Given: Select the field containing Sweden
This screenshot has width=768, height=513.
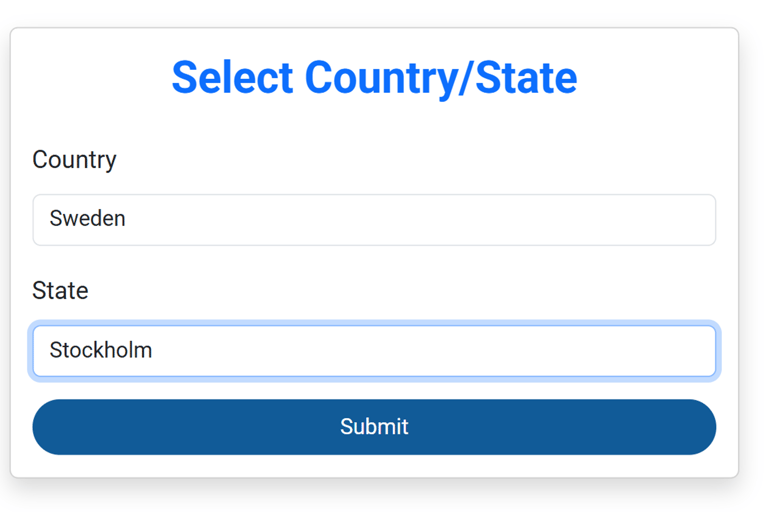Looking at the screenshot, I should [x=374, y=219].
